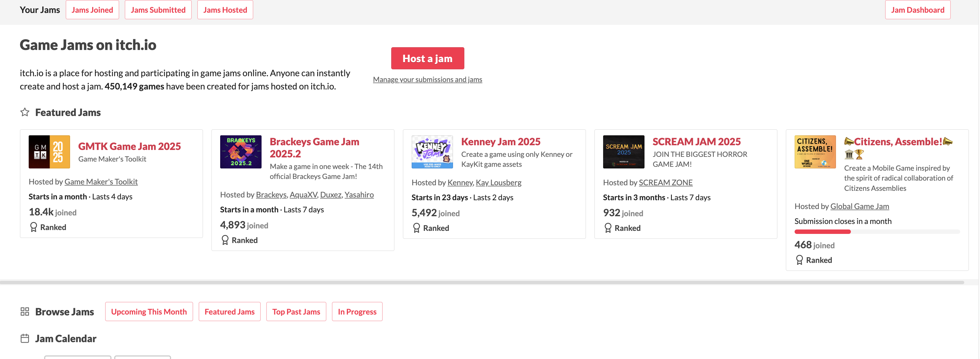980x359 pixels.
Task: Visit Game Maker's Toolkit host profile
Action: pyautogui.click(x=101, y=182)
